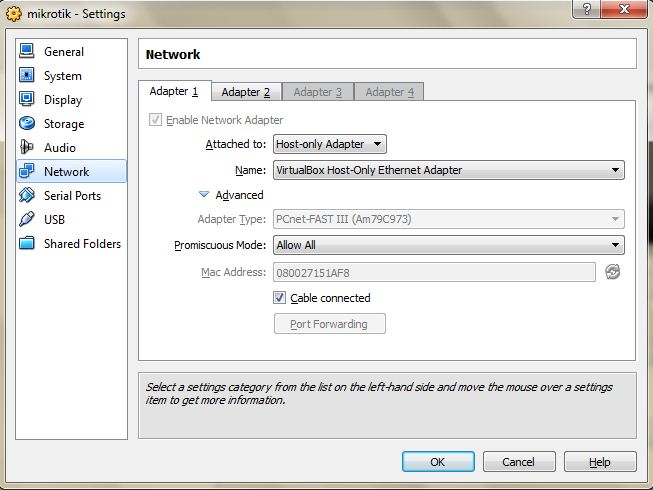Image resolution: width=653 pixels, height=490 pixels.
Task: Switch to the Adapter 2 tab
Action: (x=246, y=92)
